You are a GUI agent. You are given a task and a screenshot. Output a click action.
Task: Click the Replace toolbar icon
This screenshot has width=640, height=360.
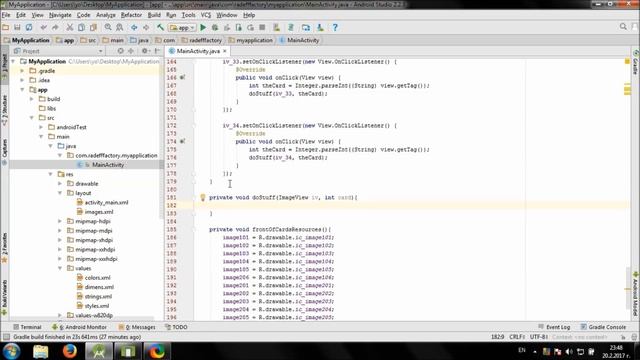point(120,27)
